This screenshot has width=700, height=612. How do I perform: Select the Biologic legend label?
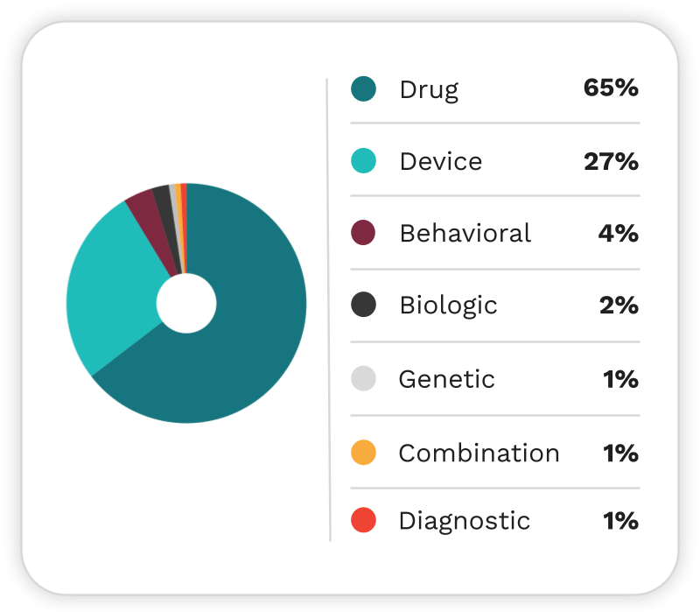point(448,306)
